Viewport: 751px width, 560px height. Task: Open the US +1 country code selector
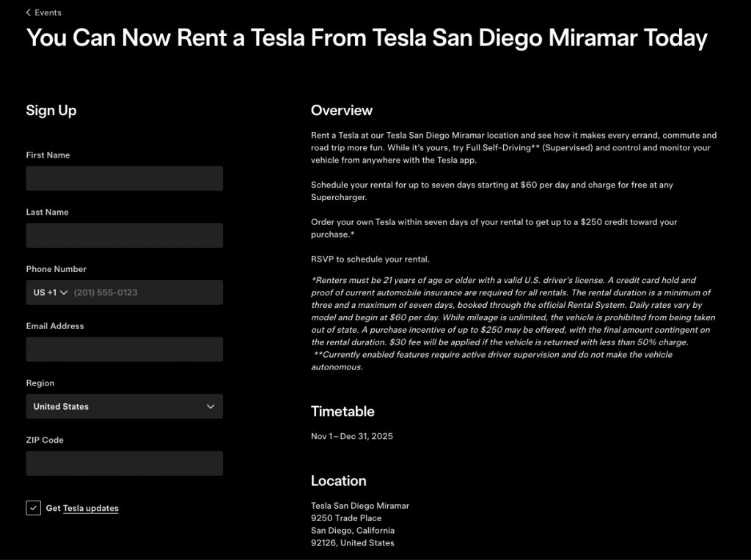[50, 292]
